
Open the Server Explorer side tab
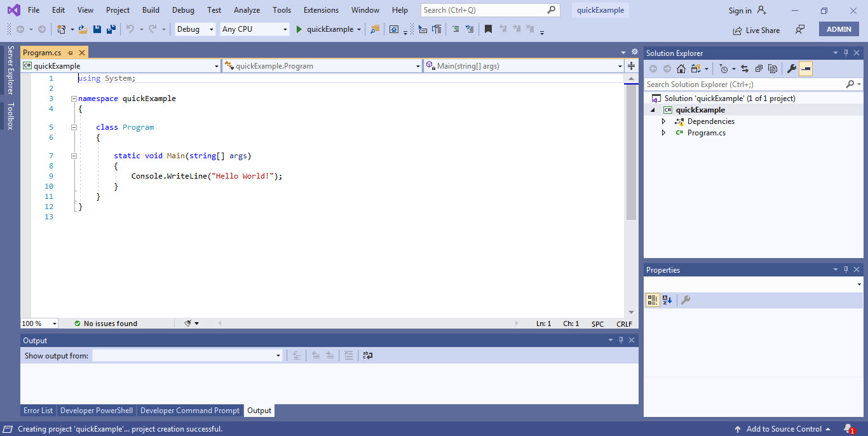(x=10, y=70)
